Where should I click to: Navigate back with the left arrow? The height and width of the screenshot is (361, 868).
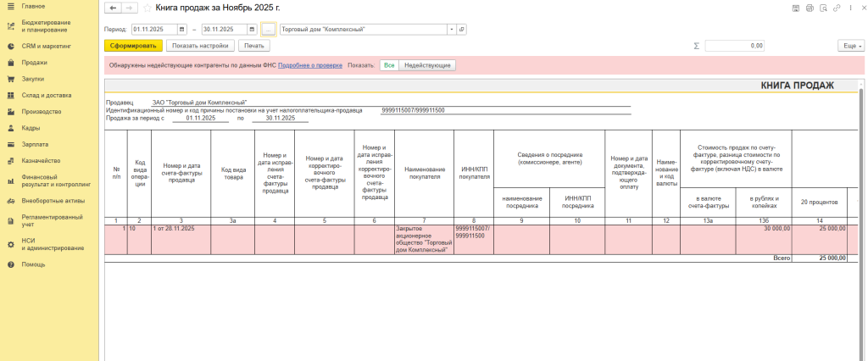pyautogui.click(x=113, y=8)
